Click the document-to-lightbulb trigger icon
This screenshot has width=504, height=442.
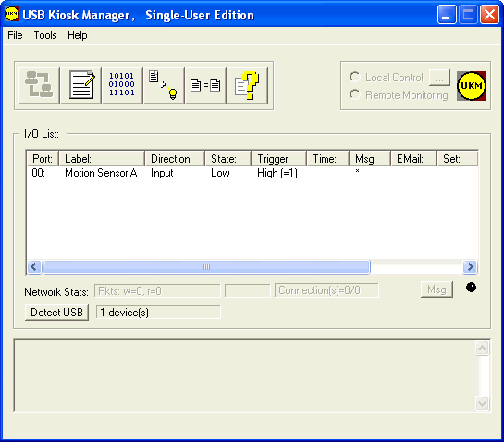164,85
